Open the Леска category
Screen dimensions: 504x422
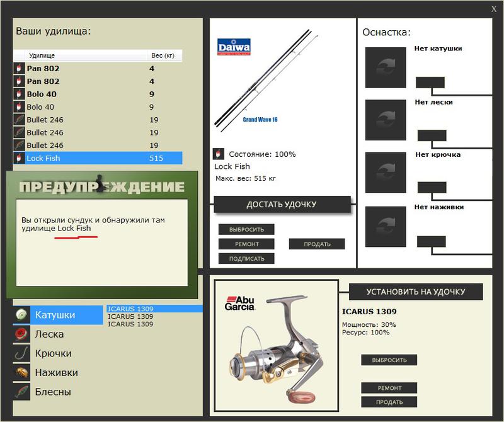(49, 334)
